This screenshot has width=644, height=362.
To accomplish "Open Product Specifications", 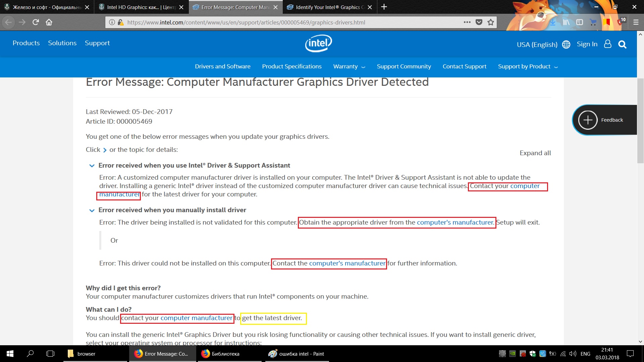I will 292,66.
